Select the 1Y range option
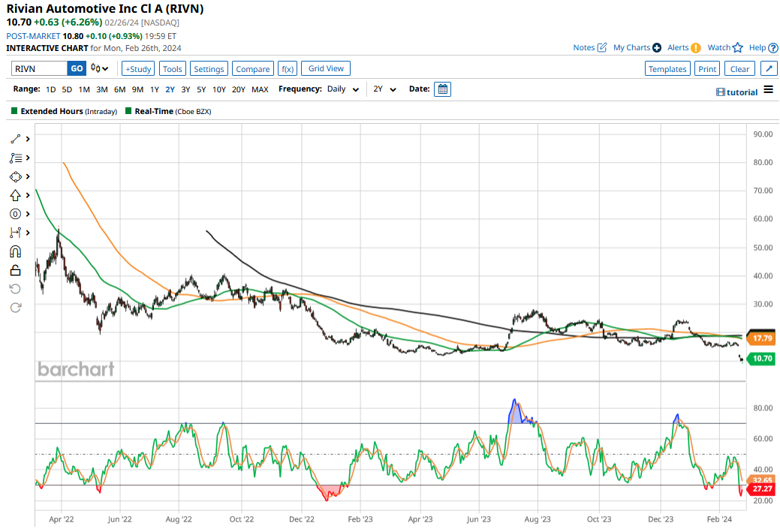 [154, 89]
